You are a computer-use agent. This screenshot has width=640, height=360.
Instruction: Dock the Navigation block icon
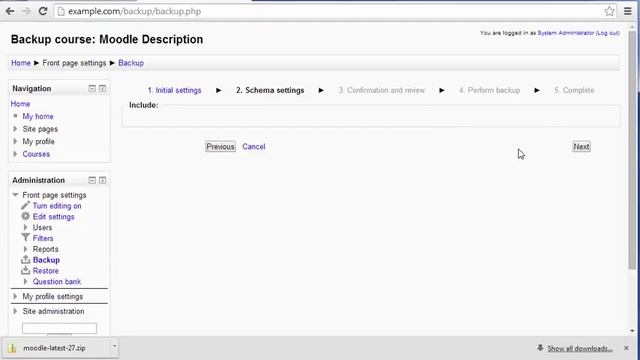tap(102, 89)
